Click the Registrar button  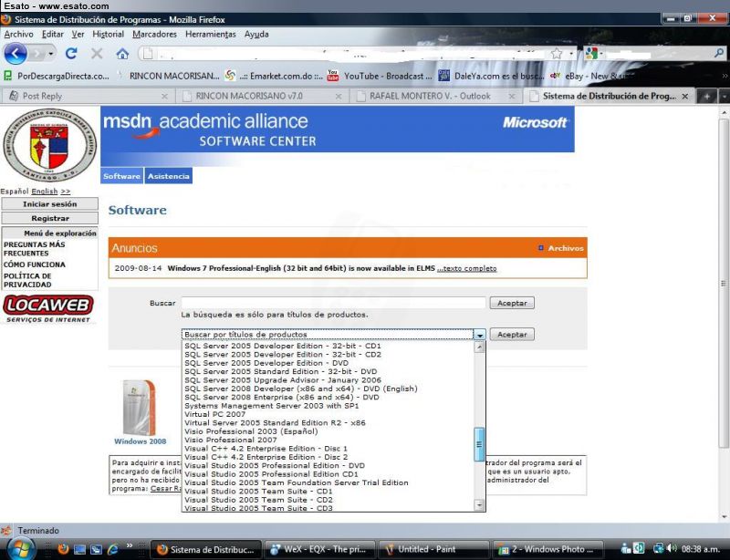[x=50, y=218]
